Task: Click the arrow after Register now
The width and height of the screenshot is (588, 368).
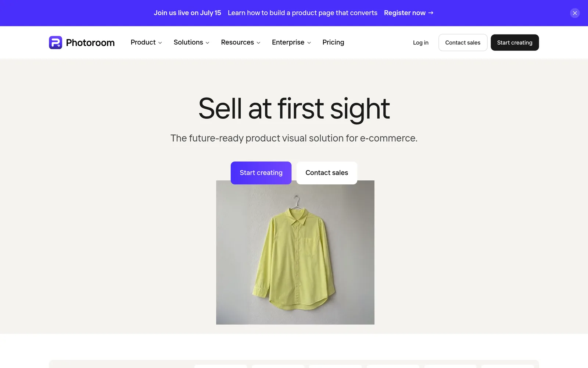Action: click(x=431, y=13)
